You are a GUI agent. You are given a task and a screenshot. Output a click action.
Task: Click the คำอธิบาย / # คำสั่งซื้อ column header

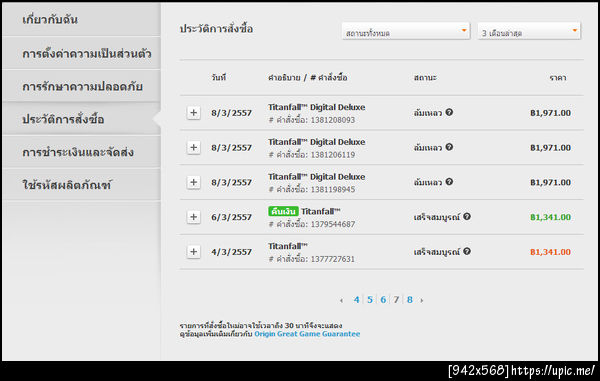(x=308, y=77)
